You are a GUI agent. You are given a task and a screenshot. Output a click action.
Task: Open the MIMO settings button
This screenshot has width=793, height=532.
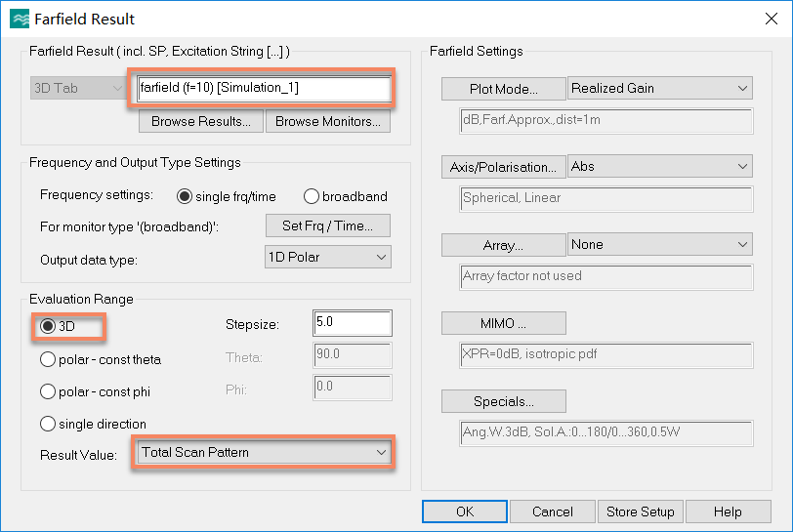click(x=504, y=323)
